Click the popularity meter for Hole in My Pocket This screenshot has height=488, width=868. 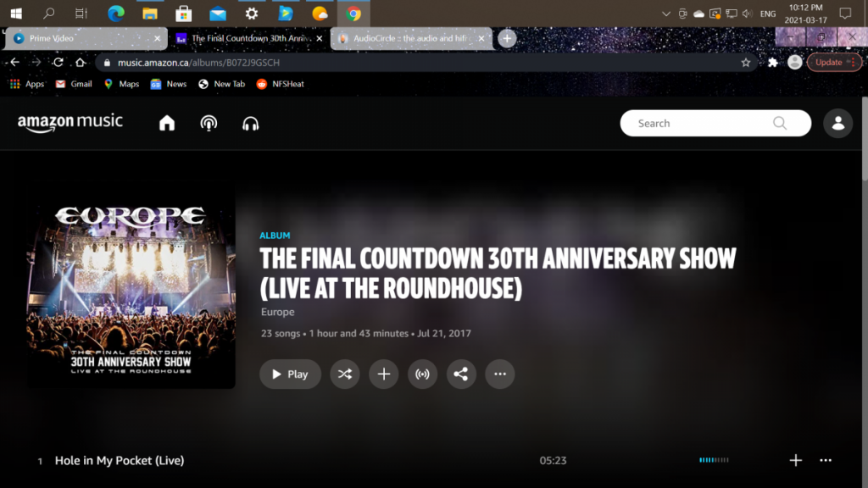click(714, 460)
